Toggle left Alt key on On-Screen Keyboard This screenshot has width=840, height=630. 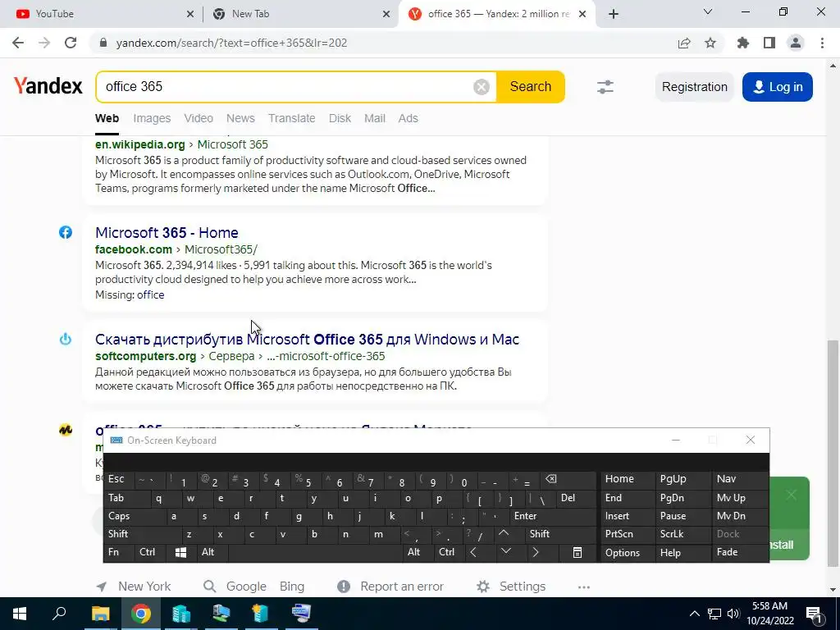[x=212, y=552]
